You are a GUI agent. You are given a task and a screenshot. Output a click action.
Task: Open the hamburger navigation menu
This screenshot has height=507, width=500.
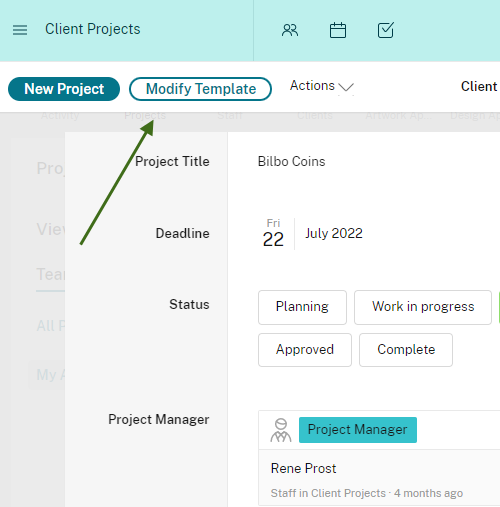pyautogui.click(x=20, y=30)
